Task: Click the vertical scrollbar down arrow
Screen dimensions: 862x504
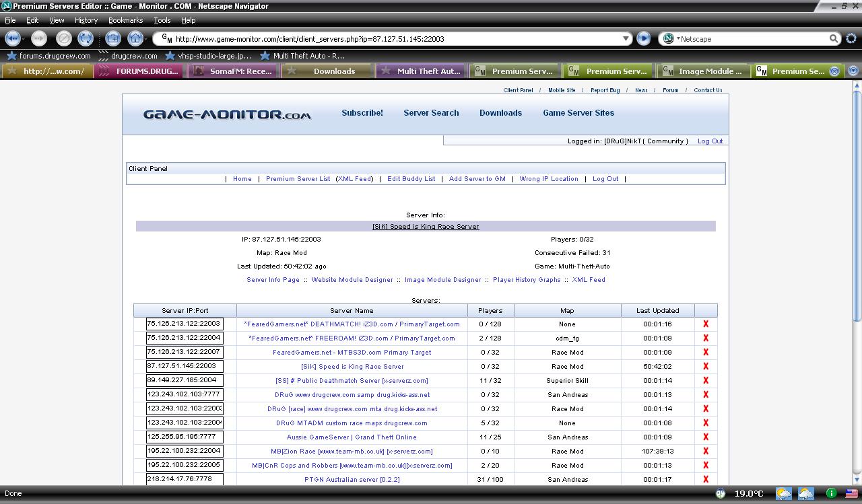Action: 856,480
